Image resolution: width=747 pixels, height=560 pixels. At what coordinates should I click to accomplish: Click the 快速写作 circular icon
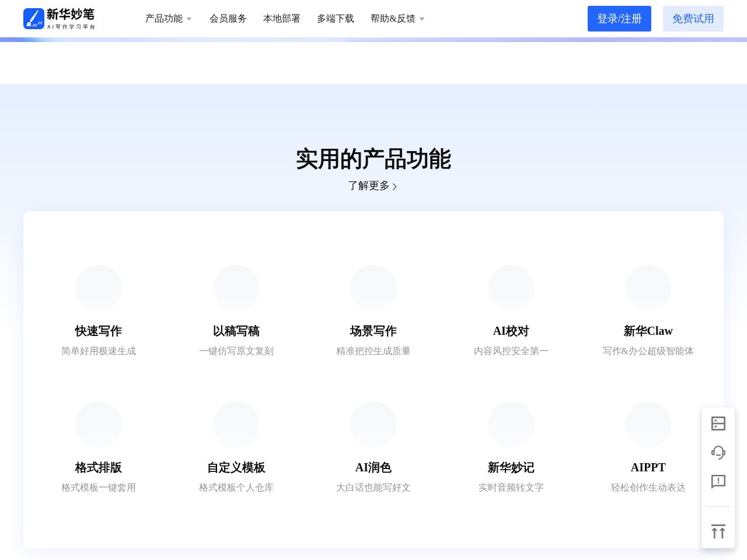pyautogui.click(x=99, y=288)
